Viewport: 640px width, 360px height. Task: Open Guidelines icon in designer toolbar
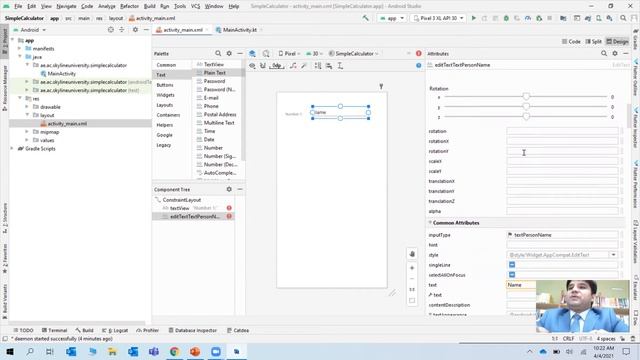(x=340, y=66)
